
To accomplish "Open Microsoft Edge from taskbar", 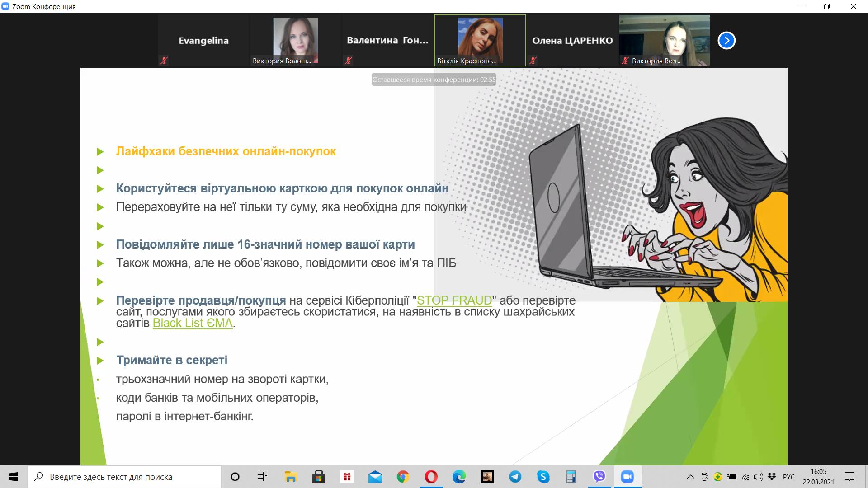I will 459,477.
